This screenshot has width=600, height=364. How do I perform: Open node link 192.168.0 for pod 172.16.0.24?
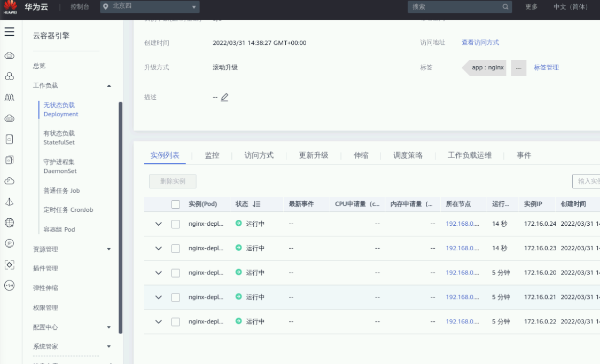[462, 224]
